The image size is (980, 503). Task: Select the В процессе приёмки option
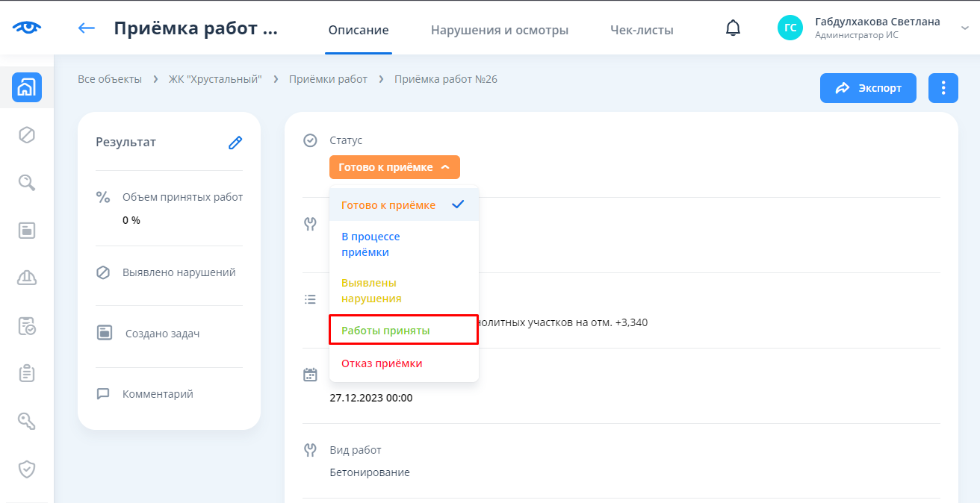pyautogui.click(x=370, y=244)
